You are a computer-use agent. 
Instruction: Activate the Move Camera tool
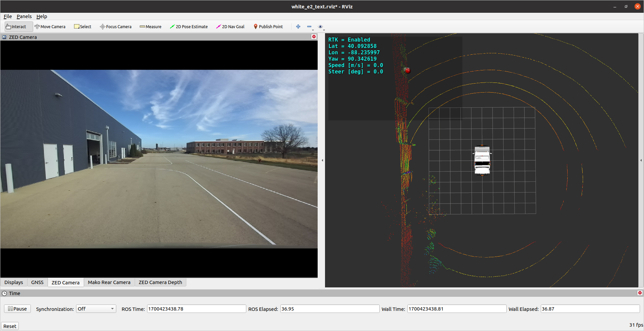[x=50, y=27]
